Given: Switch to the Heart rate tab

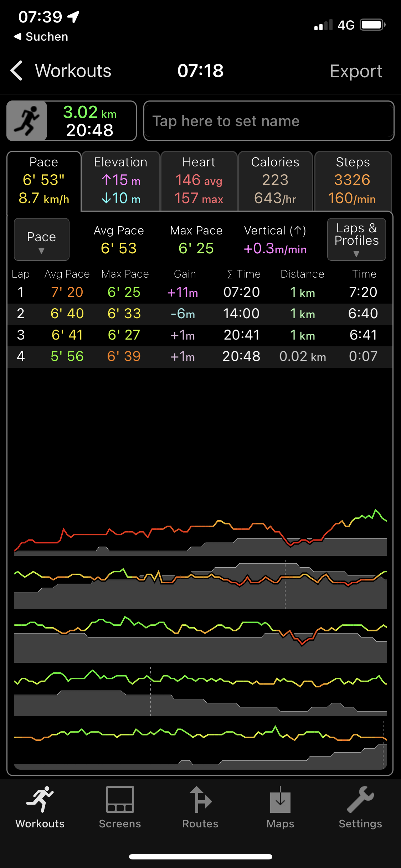Looking at the screenshot, I should pos(199,181).
